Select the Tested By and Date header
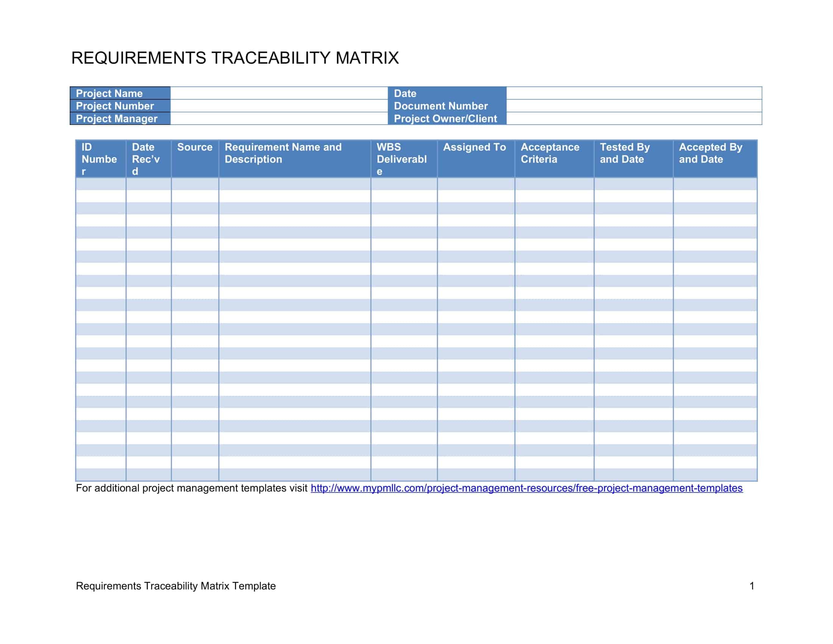 point(633,159)
